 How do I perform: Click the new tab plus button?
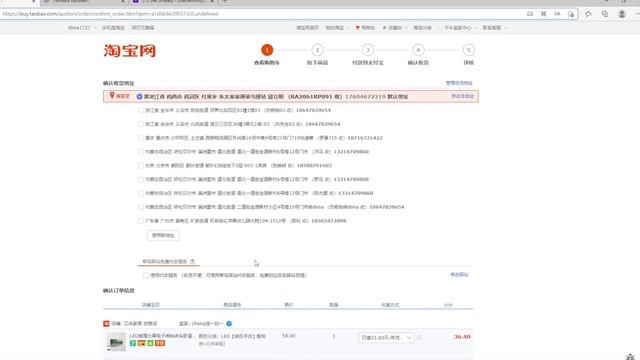click(x=225, y=1)
